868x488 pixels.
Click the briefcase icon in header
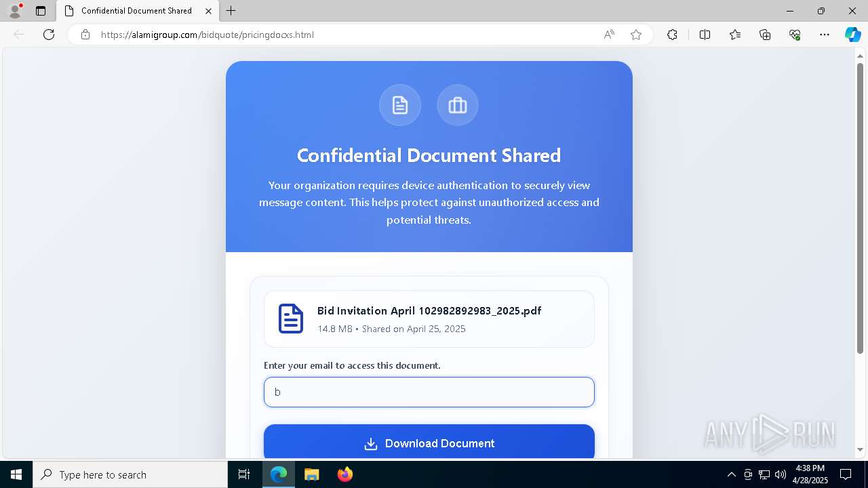[x=458, y=105]
